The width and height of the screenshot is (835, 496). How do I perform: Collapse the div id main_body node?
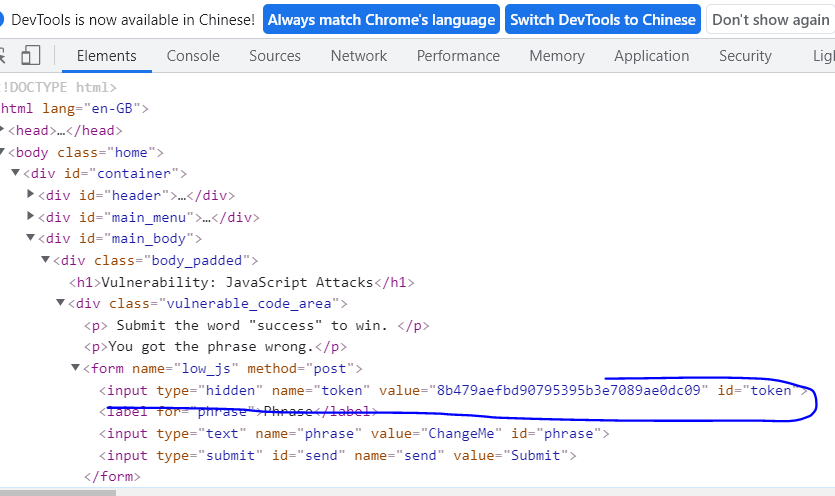[x=30, y=238]
